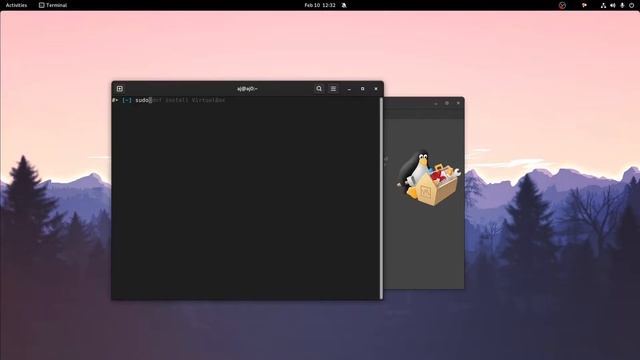Image resolution: width=640 pixels, height=360 pixels.
Task: Maximize the background window behind terminal
Action: [x=447, y=103]
